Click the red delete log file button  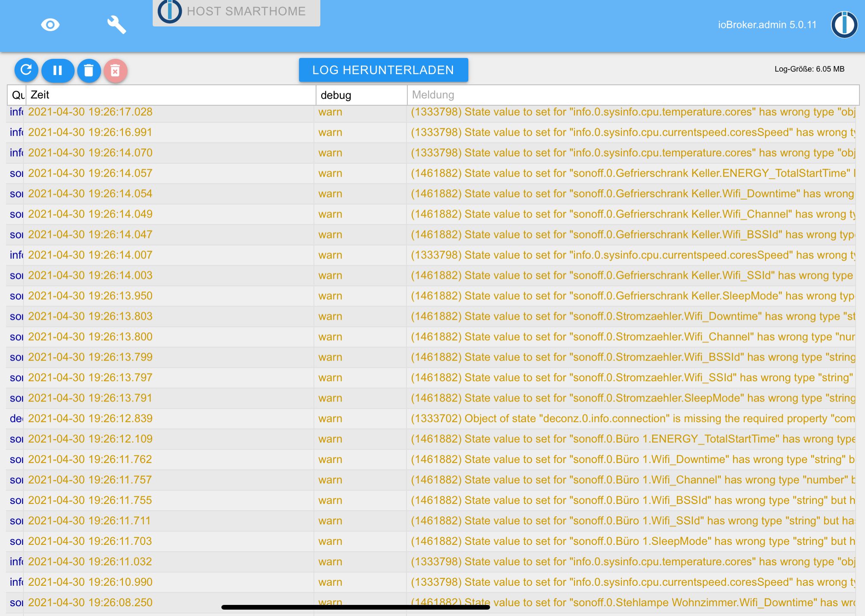115,70
